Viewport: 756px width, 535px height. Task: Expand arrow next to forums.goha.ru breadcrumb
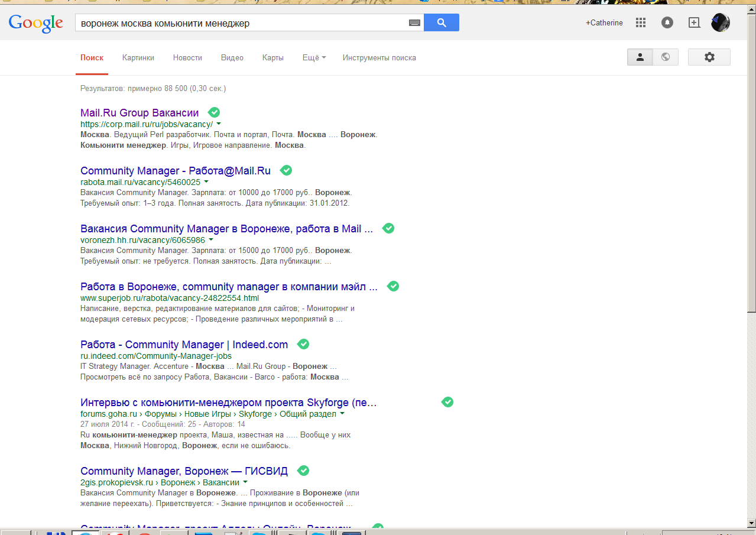pos(342,414)
